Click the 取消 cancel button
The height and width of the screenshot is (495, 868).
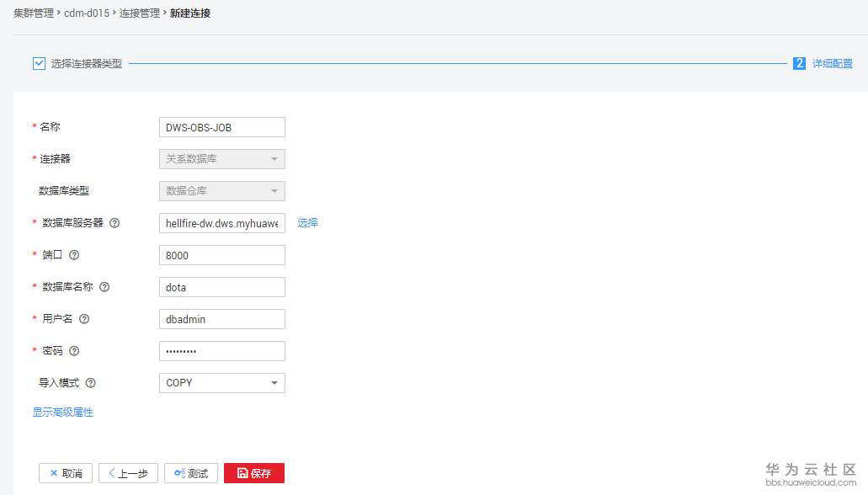[x=66, y=473]
